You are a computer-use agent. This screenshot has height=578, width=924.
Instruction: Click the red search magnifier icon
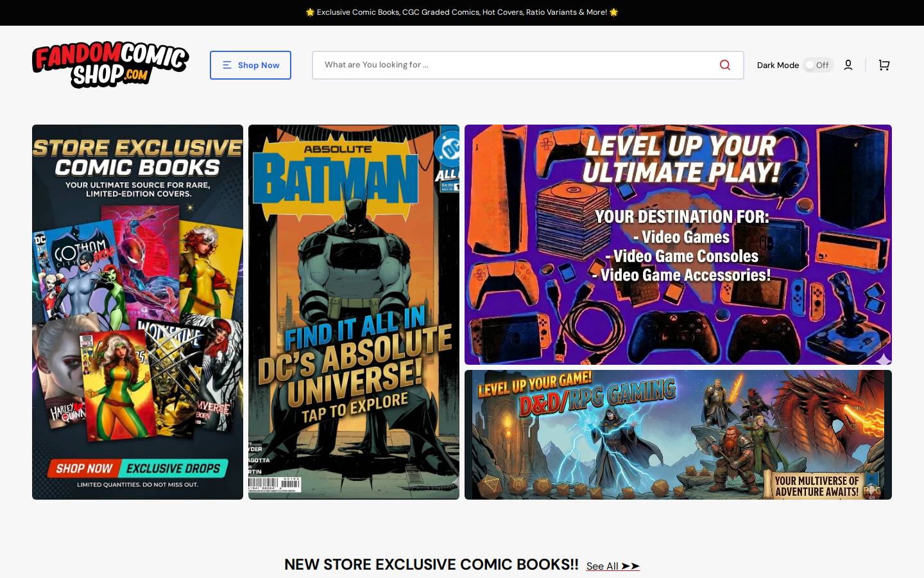pyautogui.click(x=725, y=65)
